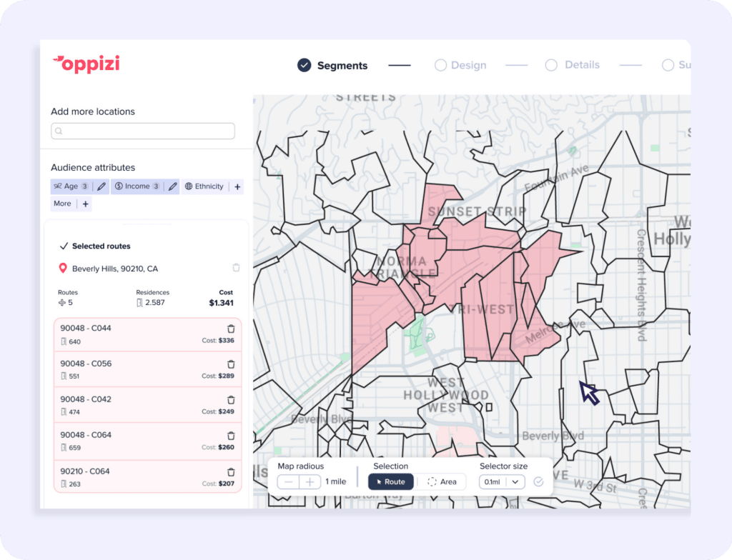732x560 pixels.
Task: Delete route 90048 - C044
Action: click(231, 329)
